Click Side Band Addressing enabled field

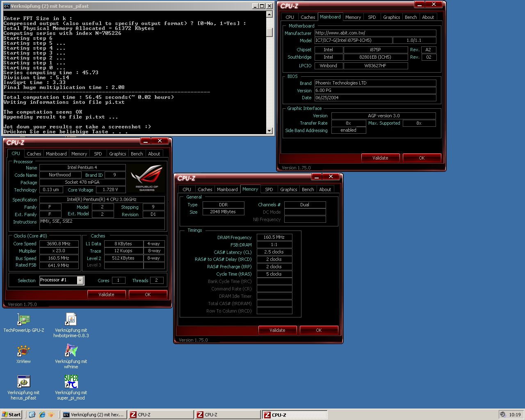click(x=349, y=130)
